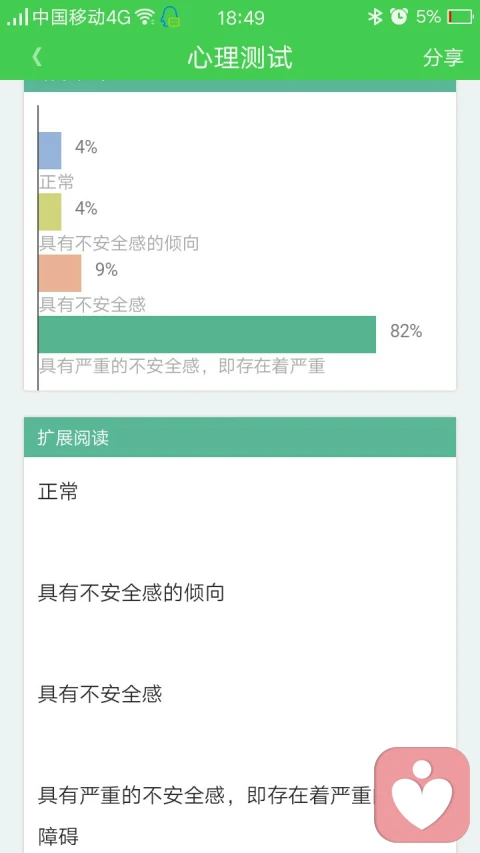
Task: Tap 分享 share button
Action: click(443, 57)
